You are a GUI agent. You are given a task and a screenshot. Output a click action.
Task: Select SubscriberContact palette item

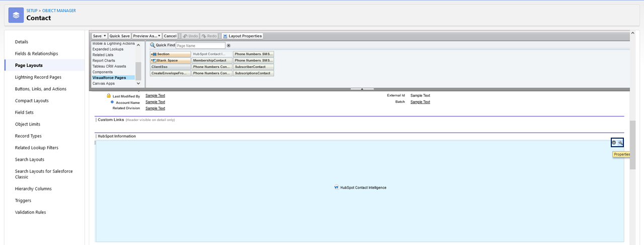pyautogui.click(x=254, y=67)
